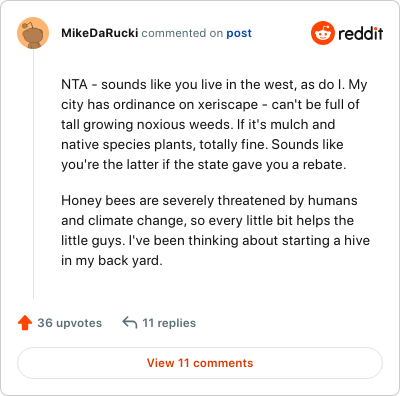This screenshot has height=396, width=400.
Task: Follow the blue "post" link
Action: pos(239,34)
